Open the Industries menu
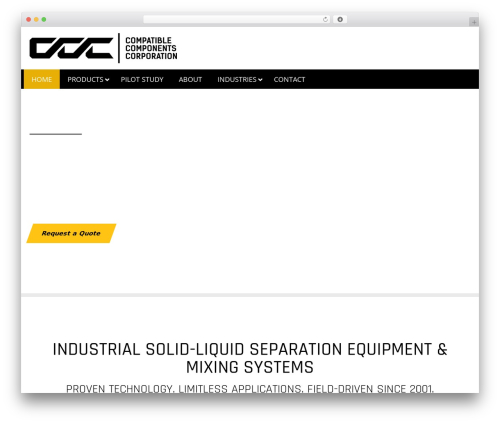This screenshot has width=500, height=423. 237,79
